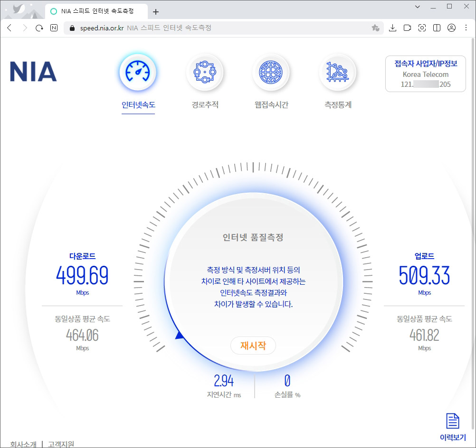Click the 464.06 average download value

point(82,335)
